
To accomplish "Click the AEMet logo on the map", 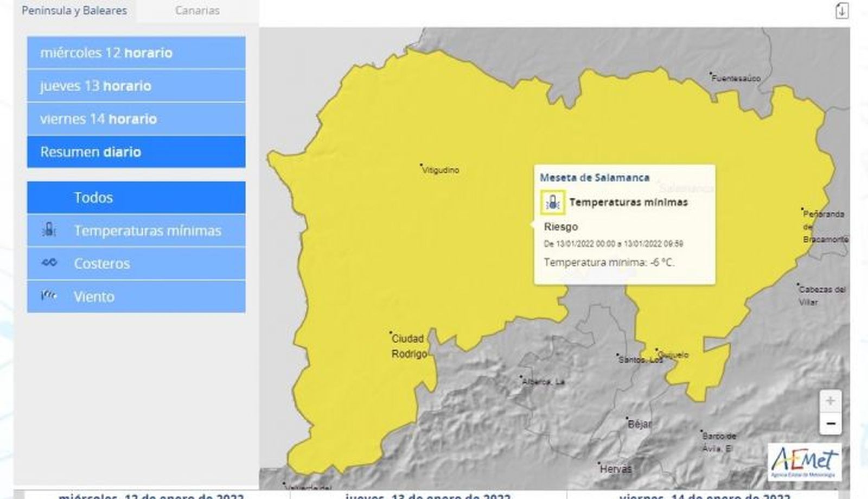I will (805, 462).
